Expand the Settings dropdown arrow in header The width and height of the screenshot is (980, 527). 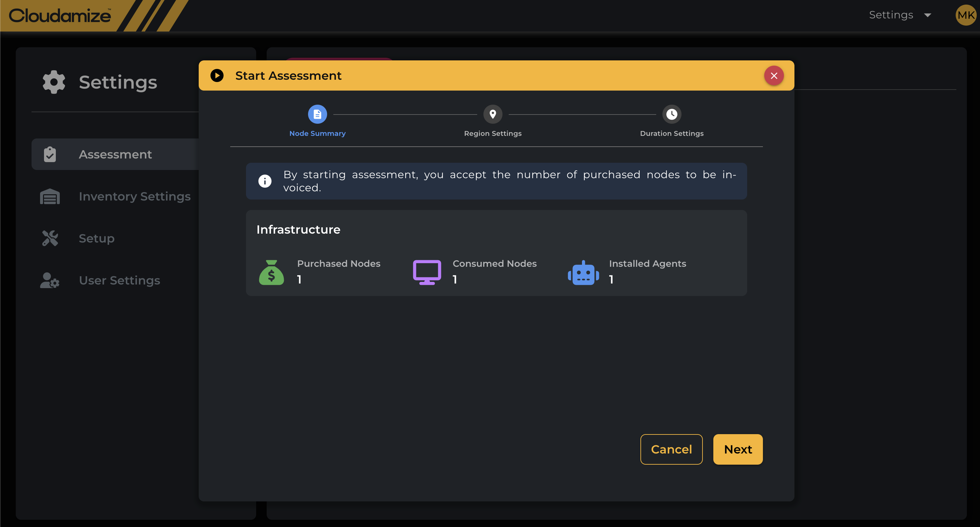click(927, 15)
